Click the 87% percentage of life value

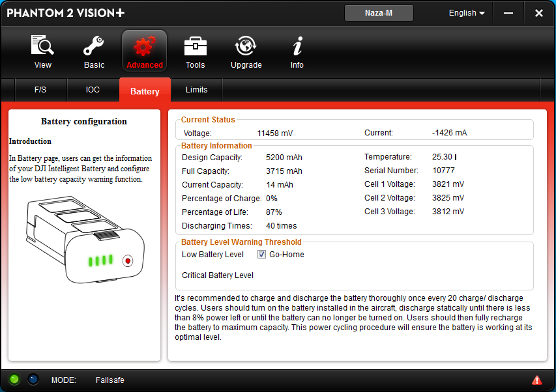[274, 212]
